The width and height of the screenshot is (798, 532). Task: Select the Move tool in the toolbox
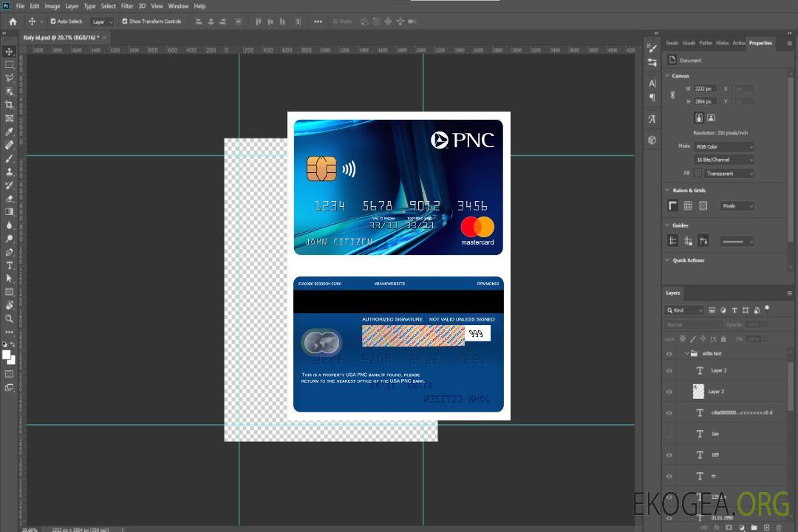pyautogui.click(x=9, y=52)
